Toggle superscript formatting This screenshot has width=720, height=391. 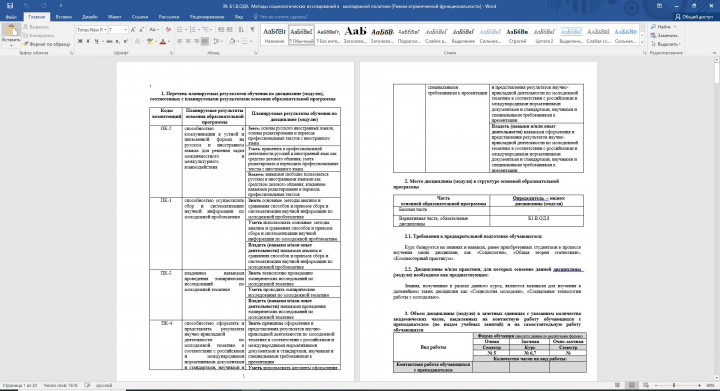(126, 41)
